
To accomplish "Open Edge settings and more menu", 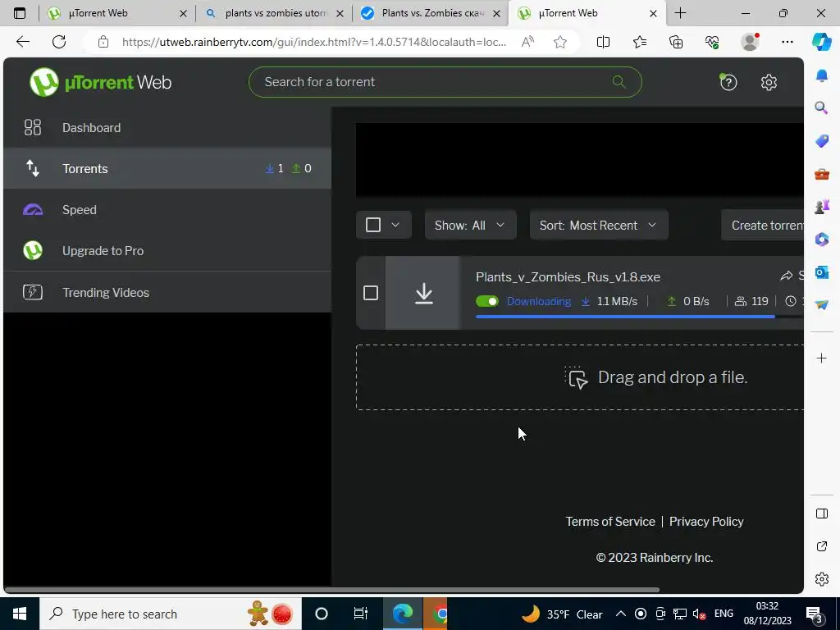I will (787, 42).
